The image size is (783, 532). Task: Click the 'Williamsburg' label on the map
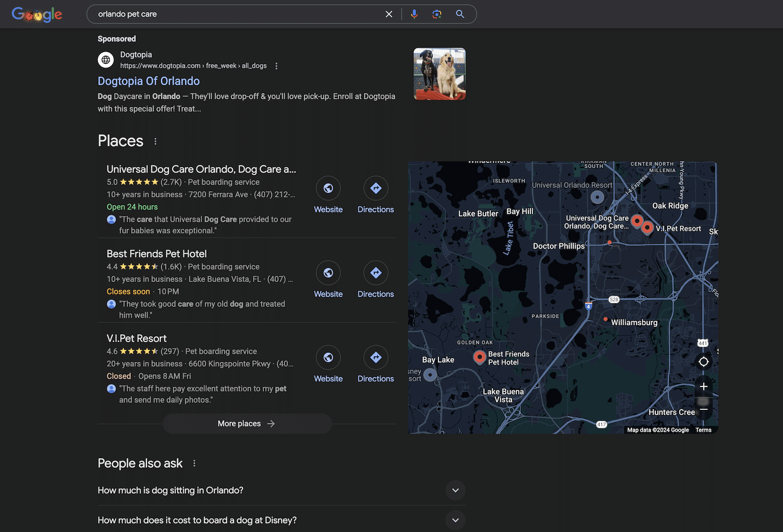point(634,323)
